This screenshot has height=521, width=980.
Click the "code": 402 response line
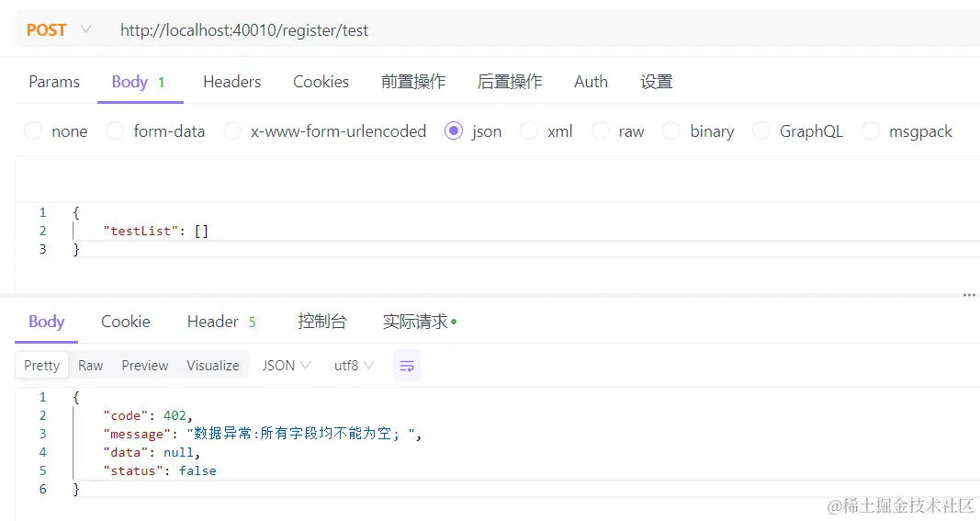148,415
